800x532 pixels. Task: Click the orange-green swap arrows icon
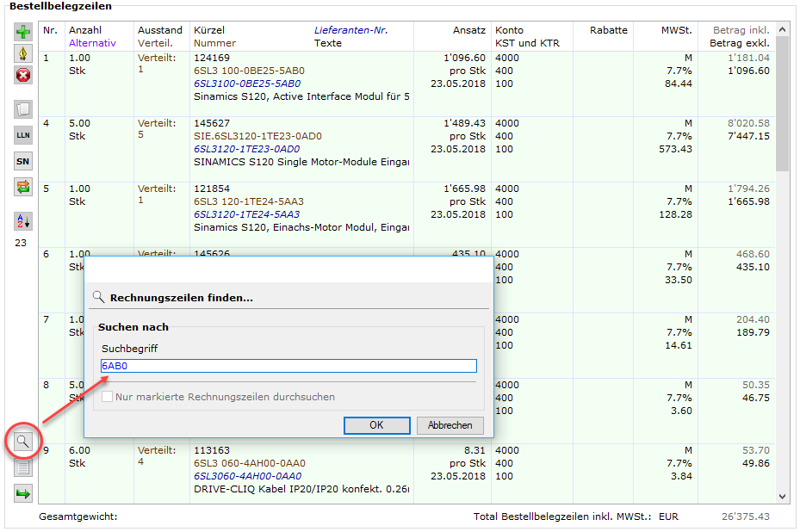pos(23,187)
